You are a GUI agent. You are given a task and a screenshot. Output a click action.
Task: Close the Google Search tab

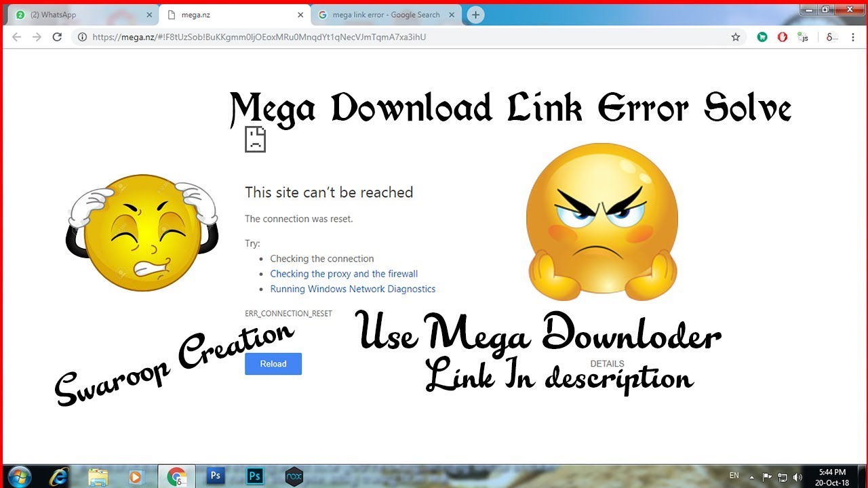pyautogui.click(x=452, y=15)
